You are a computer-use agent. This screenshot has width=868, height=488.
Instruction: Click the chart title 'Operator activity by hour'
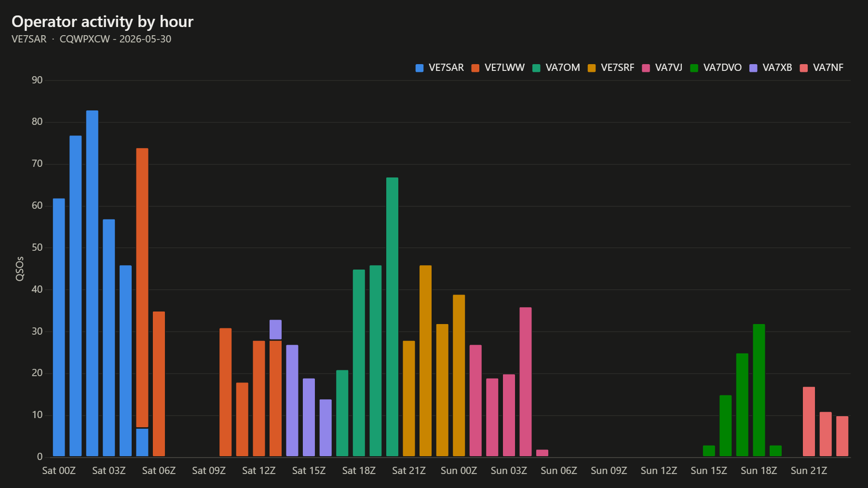point(102,22)
